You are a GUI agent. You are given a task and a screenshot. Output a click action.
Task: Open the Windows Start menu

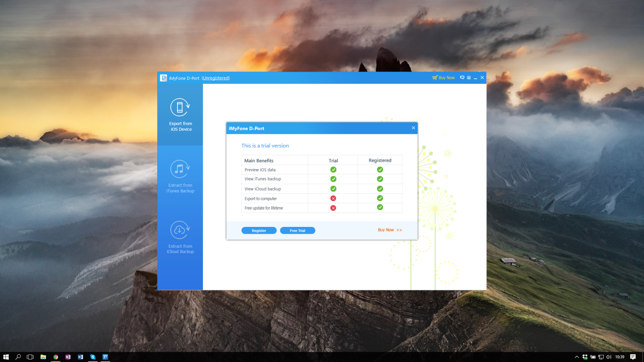coord(6,357)
